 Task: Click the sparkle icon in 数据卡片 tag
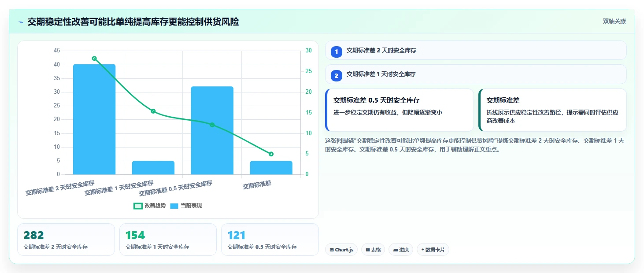click(422, 250)
